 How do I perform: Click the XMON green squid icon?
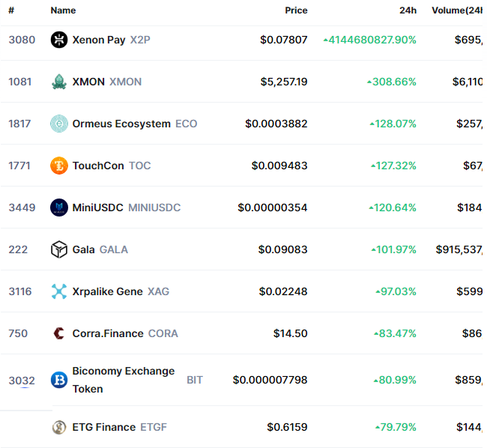[x=59, y=82]
